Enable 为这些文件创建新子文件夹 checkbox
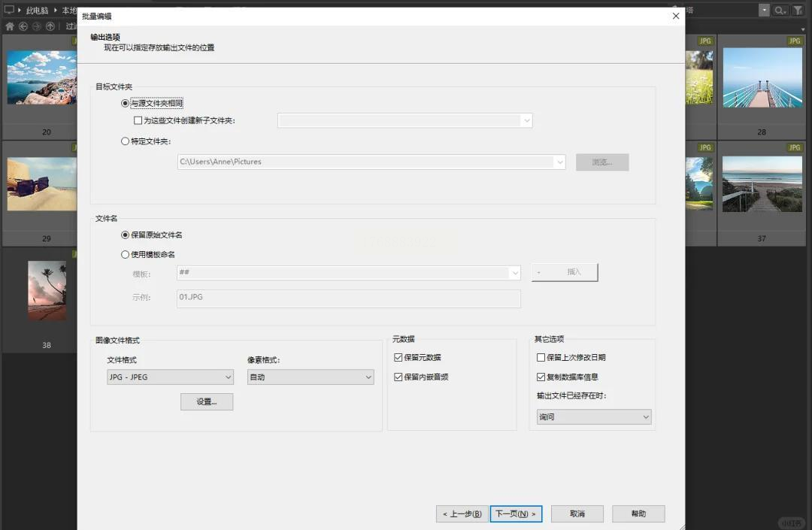The width and height of the screenshot is (812, 530). pos(138,120)
